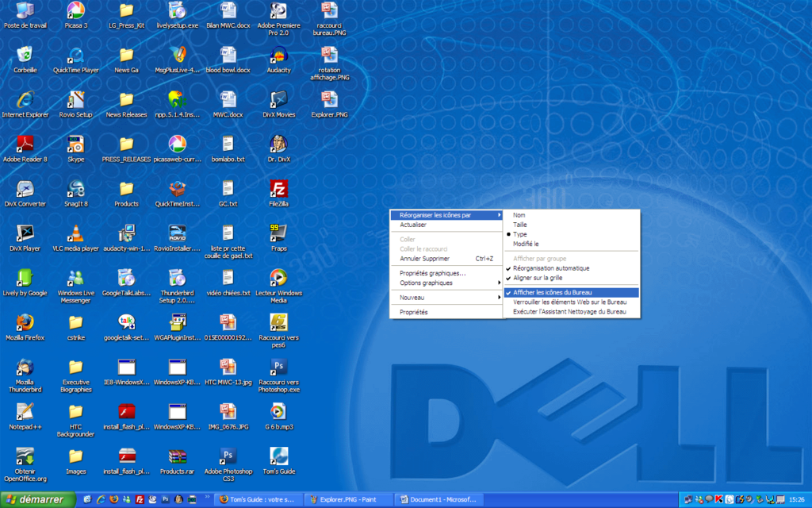This screenshot has height=508, width=812.
Task: Select the Fraps desktop icon
Action: click(x=278, y=238)
